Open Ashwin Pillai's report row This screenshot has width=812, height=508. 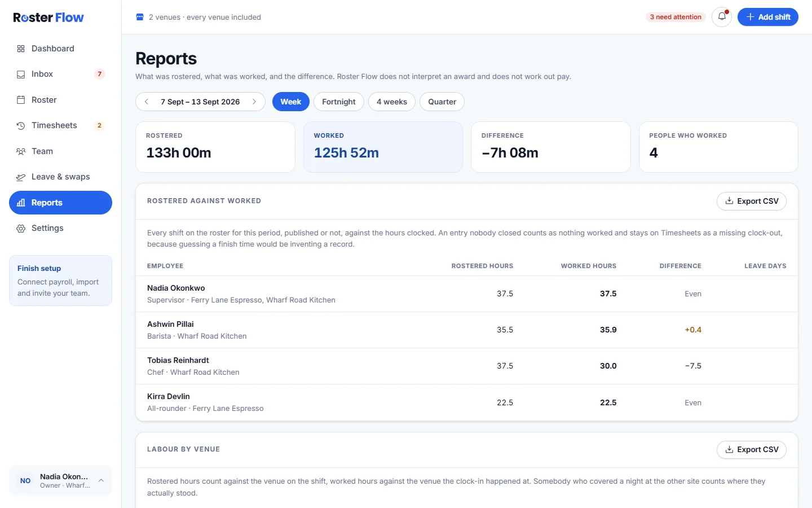[467, 330]
